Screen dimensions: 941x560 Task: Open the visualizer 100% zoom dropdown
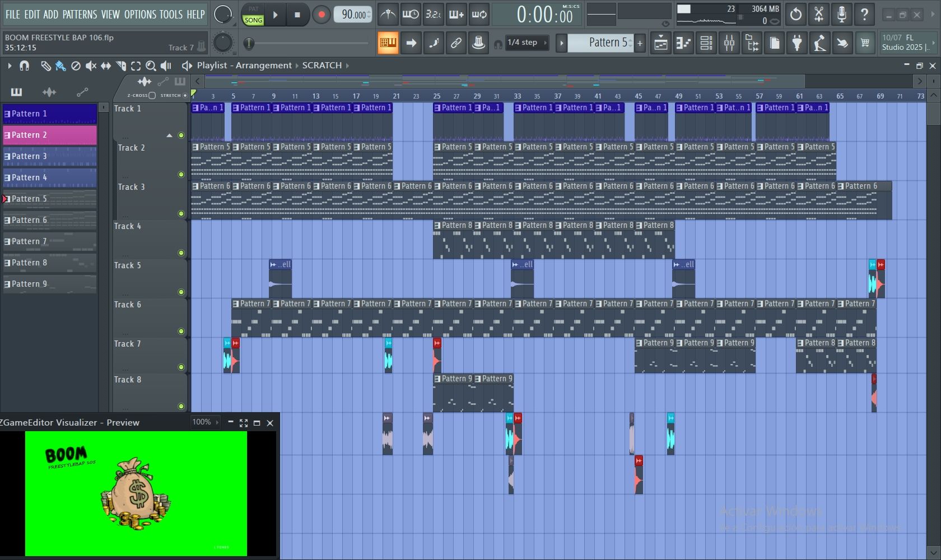[205, 422]
